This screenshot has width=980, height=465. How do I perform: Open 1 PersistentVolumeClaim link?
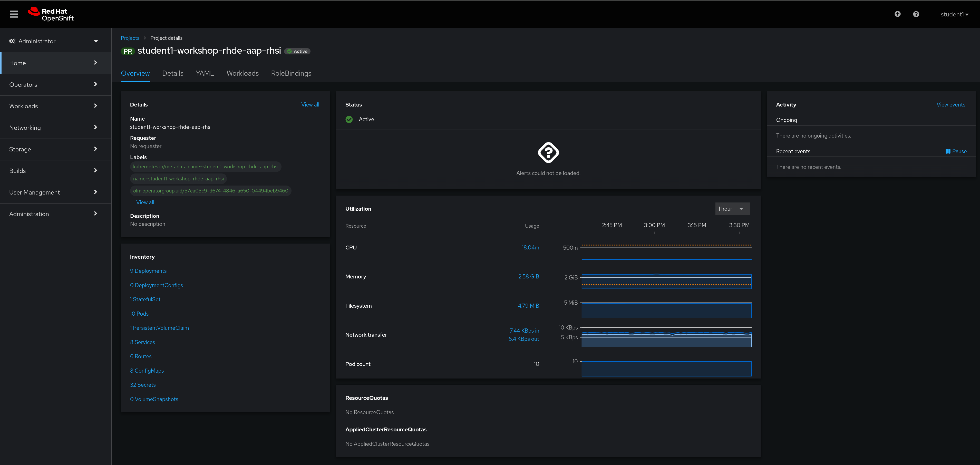(159, 328)
